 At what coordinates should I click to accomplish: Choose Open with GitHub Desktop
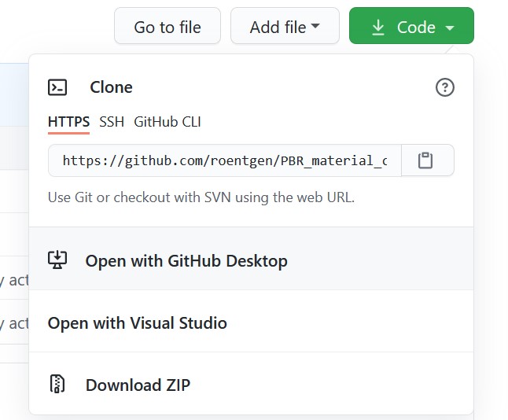186,260
